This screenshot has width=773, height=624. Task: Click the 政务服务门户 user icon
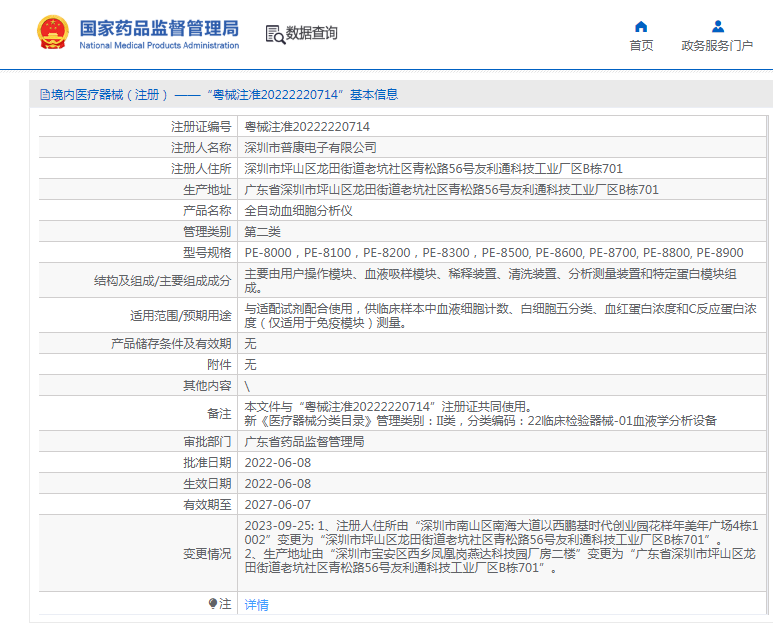[718, 26]
